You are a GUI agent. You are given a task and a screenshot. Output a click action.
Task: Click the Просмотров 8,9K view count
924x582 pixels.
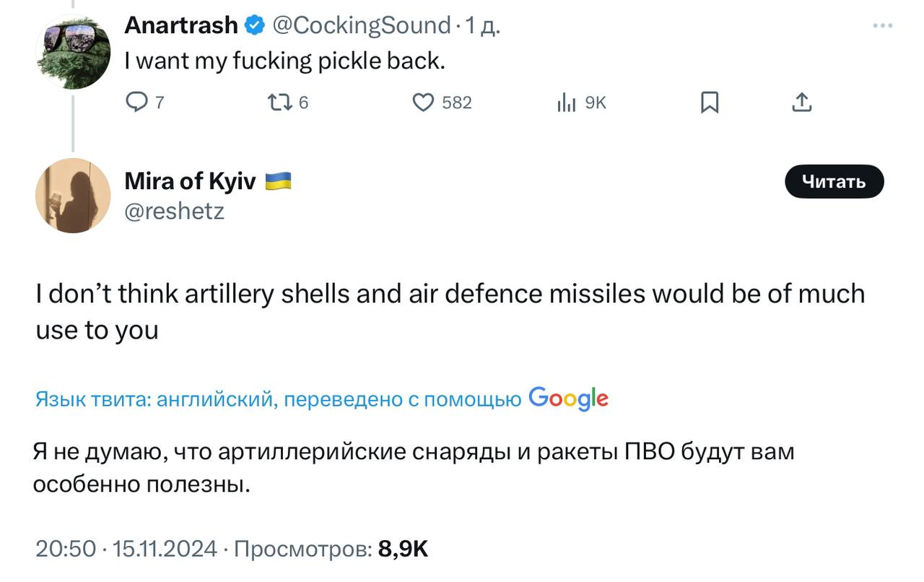click(331, 550)
